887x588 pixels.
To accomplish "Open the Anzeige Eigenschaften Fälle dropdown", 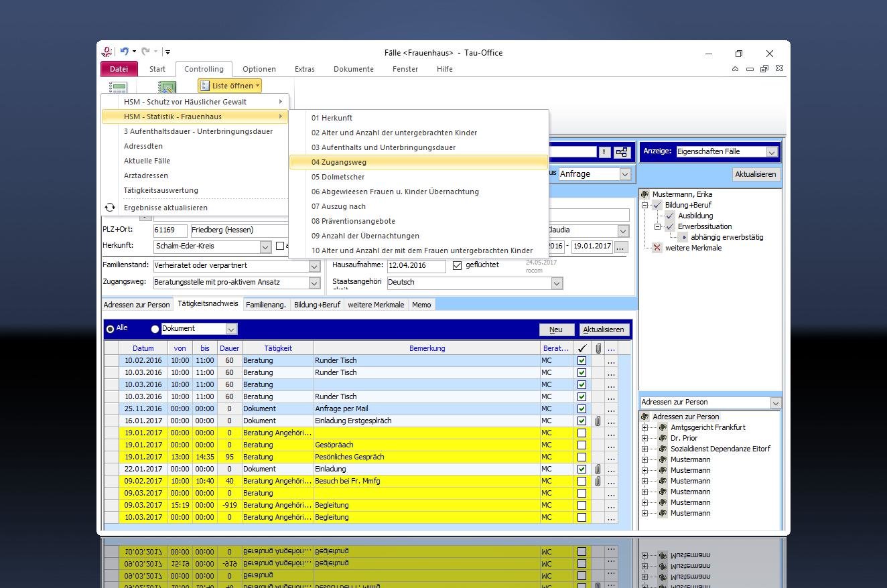I will pos(771,152).
